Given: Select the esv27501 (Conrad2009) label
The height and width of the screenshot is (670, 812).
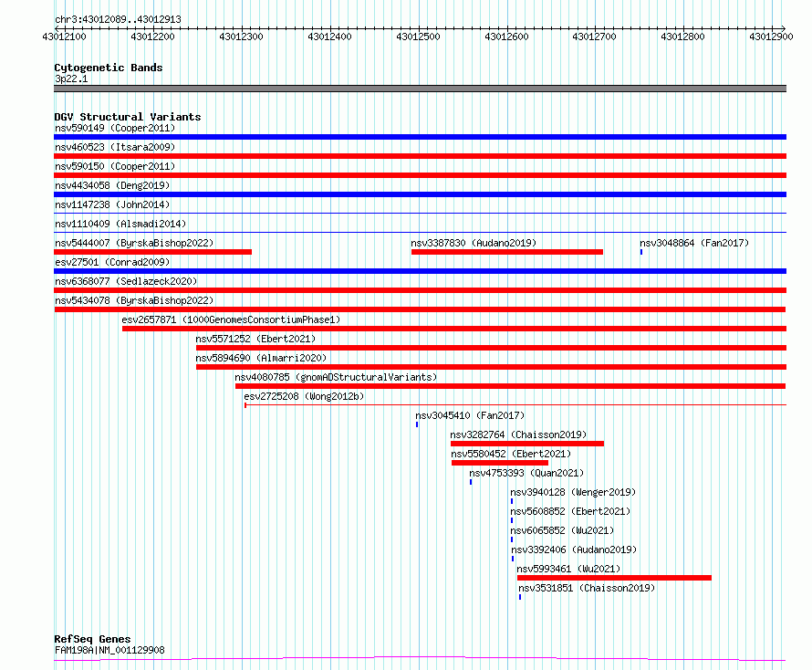Looking at the screenshot, I should [x=112, y=262].
